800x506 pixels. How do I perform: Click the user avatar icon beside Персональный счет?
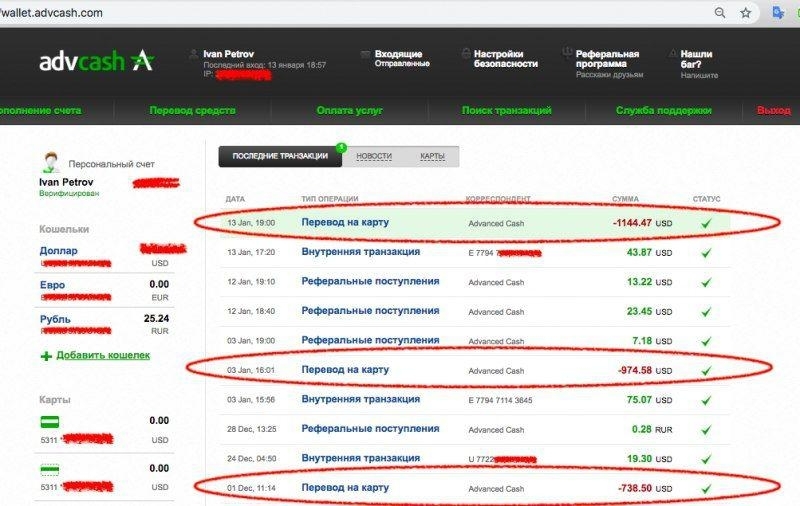(51, 162)
